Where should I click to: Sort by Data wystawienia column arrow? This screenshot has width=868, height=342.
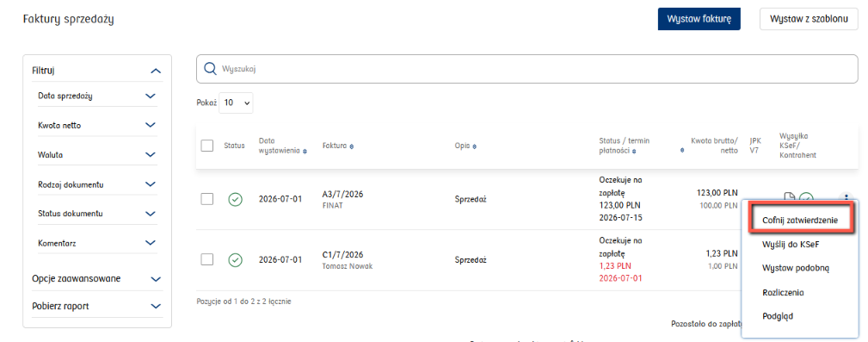pyautogui.click(x=305, y=151)
